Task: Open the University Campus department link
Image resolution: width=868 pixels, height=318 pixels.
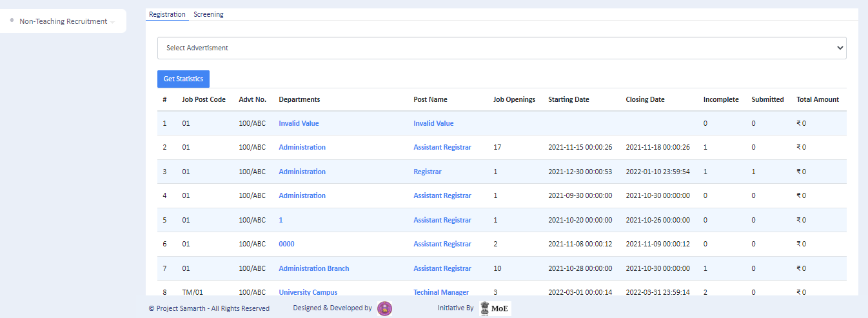Action: [x=308, y=292]
